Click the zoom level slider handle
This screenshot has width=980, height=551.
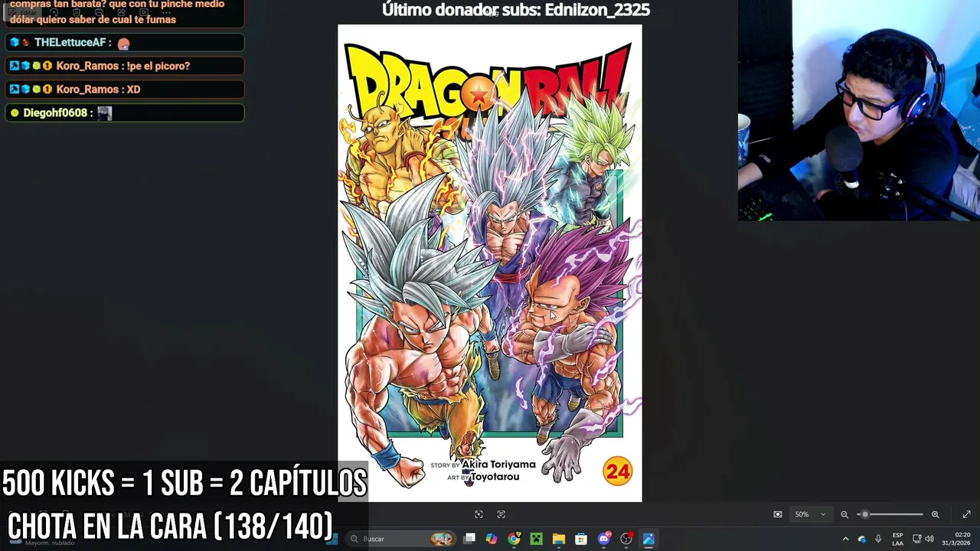[865, 514]
